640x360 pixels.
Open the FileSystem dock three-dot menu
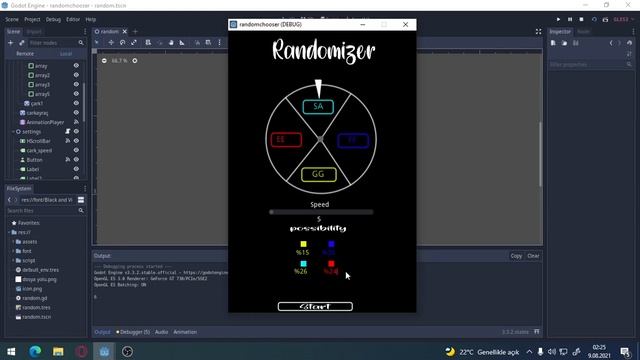pyautogui.click(x=85, y=189)
